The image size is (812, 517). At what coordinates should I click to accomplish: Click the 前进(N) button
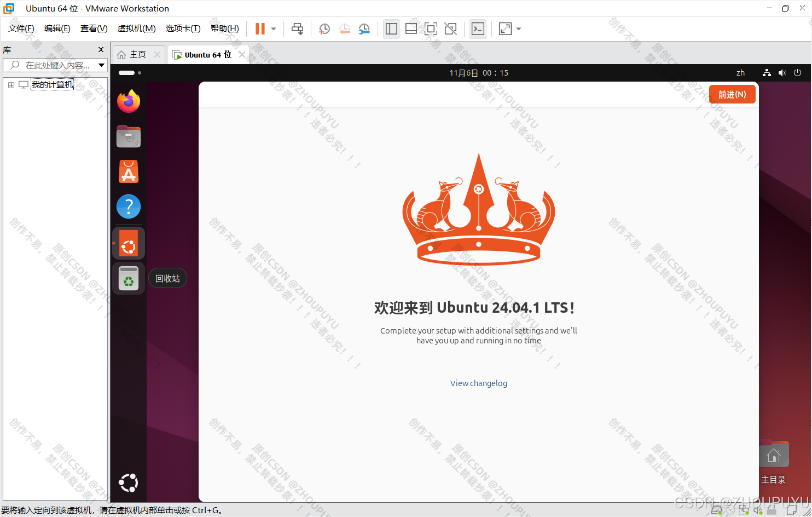tap(732, 94)
